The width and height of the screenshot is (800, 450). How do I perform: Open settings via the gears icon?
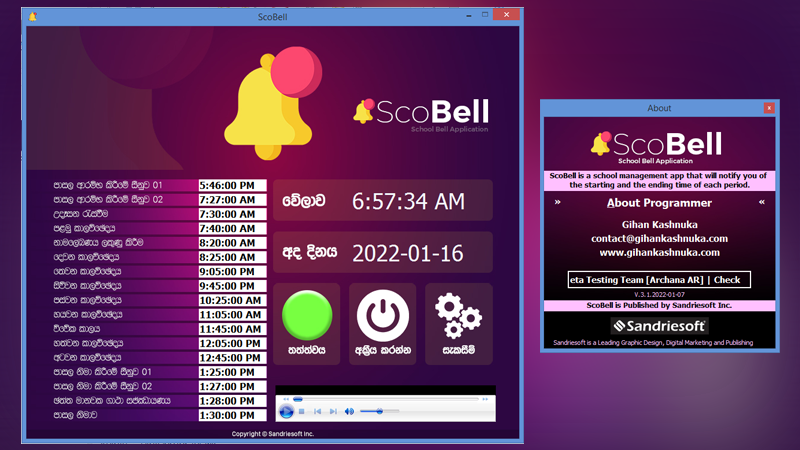point(458,315)
